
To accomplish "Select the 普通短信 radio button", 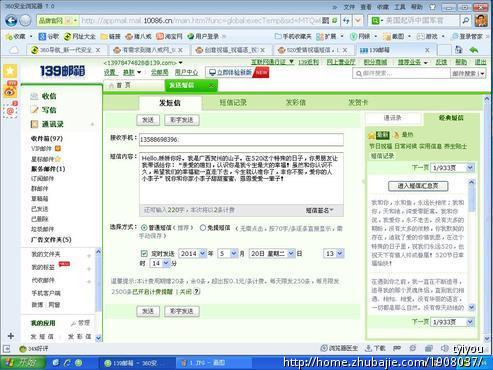I will 144,228.
